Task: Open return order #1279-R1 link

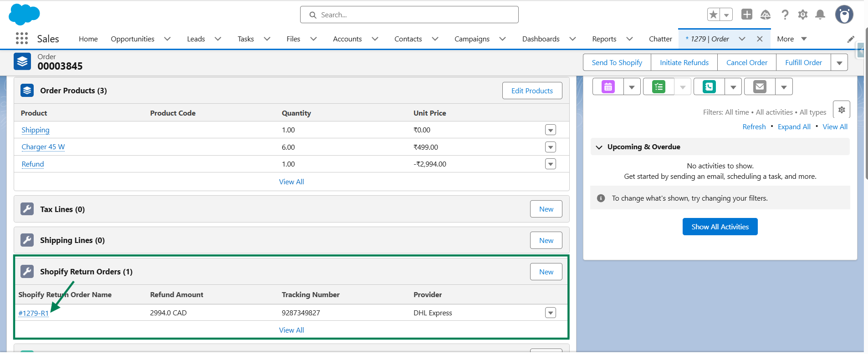Action: (33, 313)
